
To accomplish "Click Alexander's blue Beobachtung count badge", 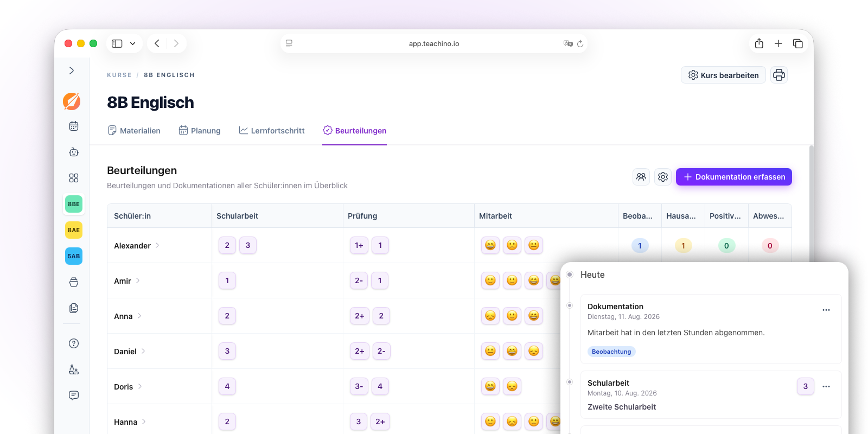I will click(x=640, y=246).
